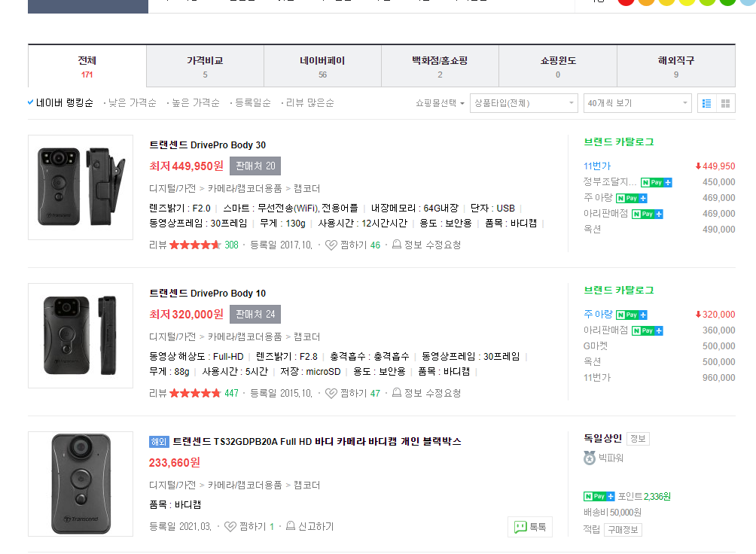
Task: Click star rating of DrivePro Body 30
Action: point(195,245)
